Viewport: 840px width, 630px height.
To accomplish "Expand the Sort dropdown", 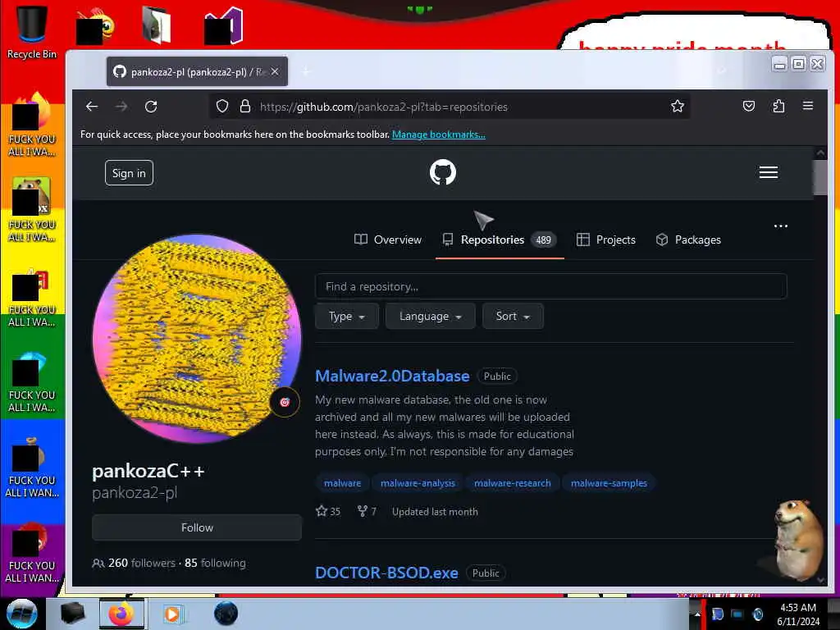I will click(513, 316).
